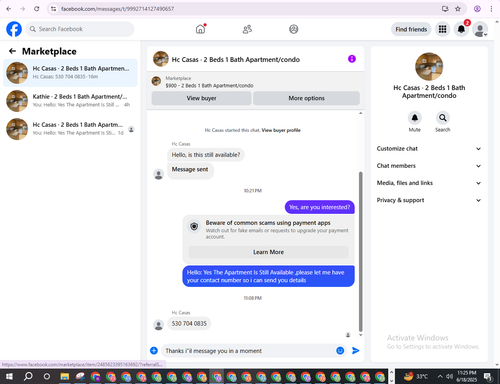Click the taskbar clock showing 11:25 PM
500x384 pixels.
(x=466, y=376)
